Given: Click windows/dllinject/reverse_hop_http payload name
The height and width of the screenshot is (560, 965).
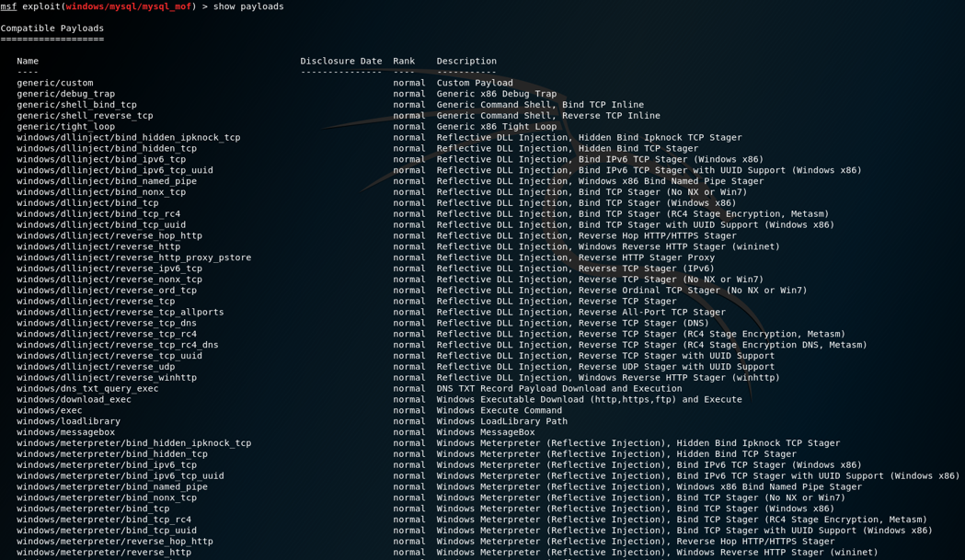Looking at the screenshot, I should click(109, 236).
